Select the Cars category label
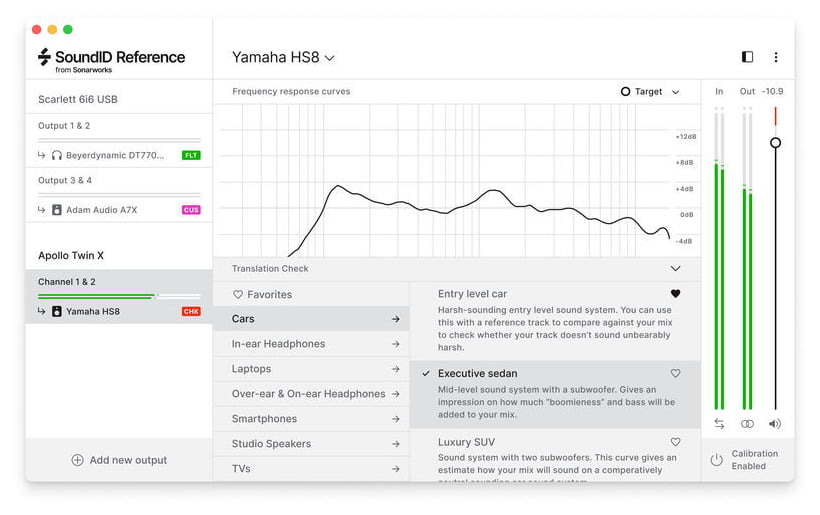The height and width of the screenshot is (515, 820). pos(243,319)
